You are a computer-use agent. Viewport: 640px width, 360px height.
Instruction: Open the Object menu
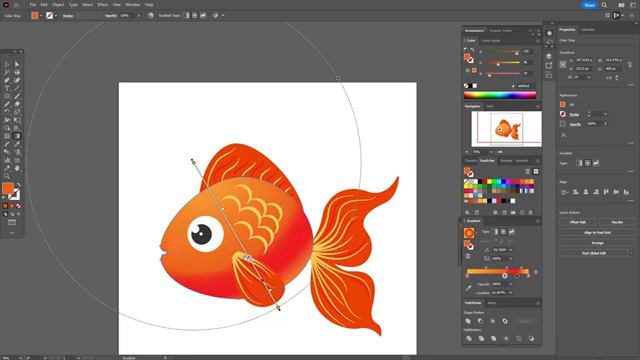58,5
